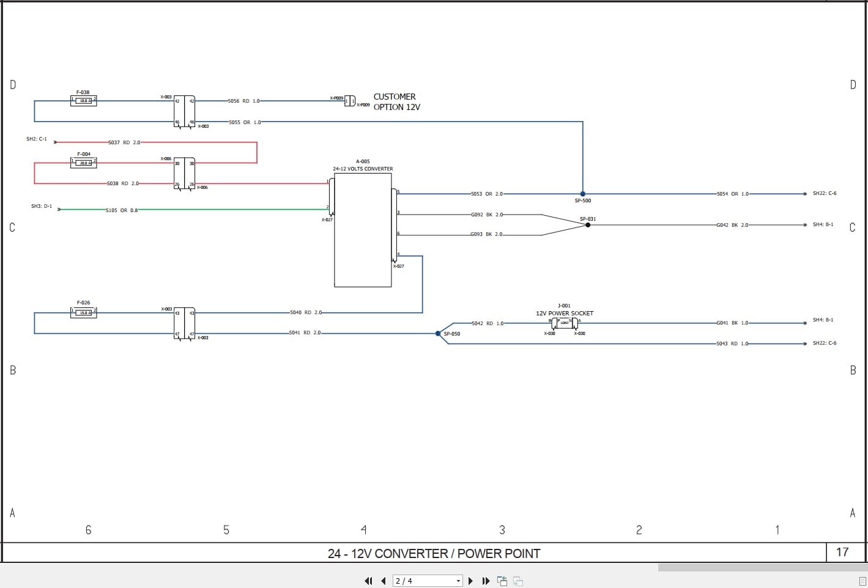Go to the first page
This screenshot has height=588, width=868.
368,581
